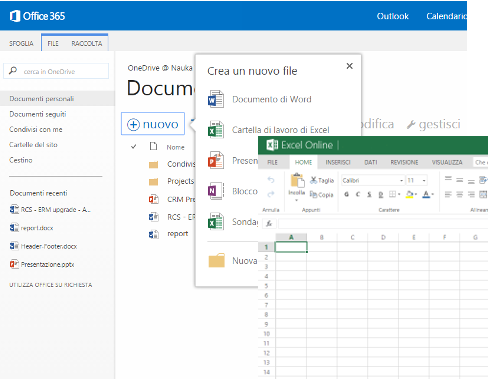Cut the selection using Taglia
This screenshot has width=488, height=379.
322,180
